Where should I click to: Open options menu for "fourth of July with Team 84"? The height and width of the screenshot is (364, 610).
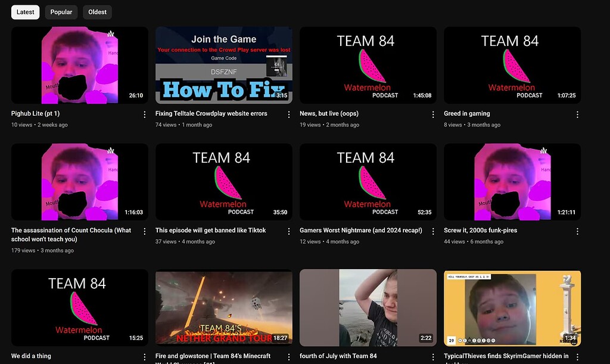(432, 356)
